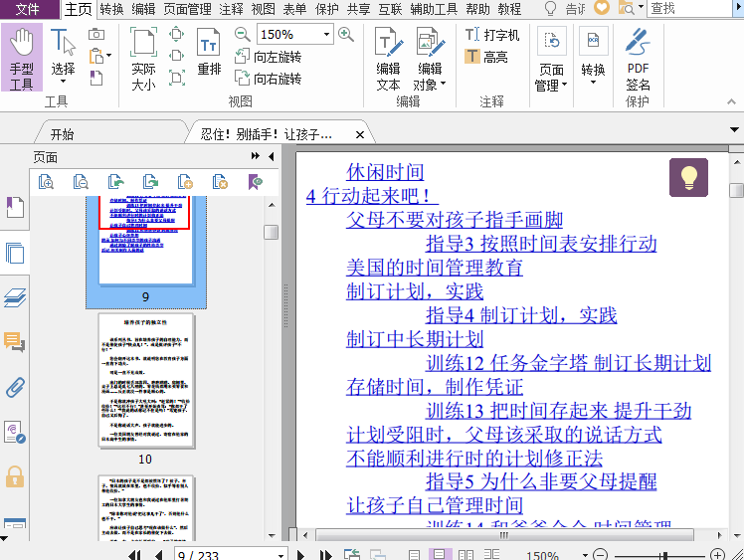Click the PDF Sign tool
This screenshot has width=744, height=560.
[x=638, y=59]
